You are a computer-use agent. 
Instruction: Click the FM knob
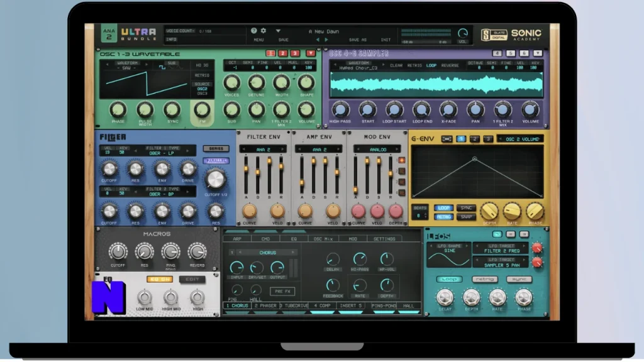point(202,109)
